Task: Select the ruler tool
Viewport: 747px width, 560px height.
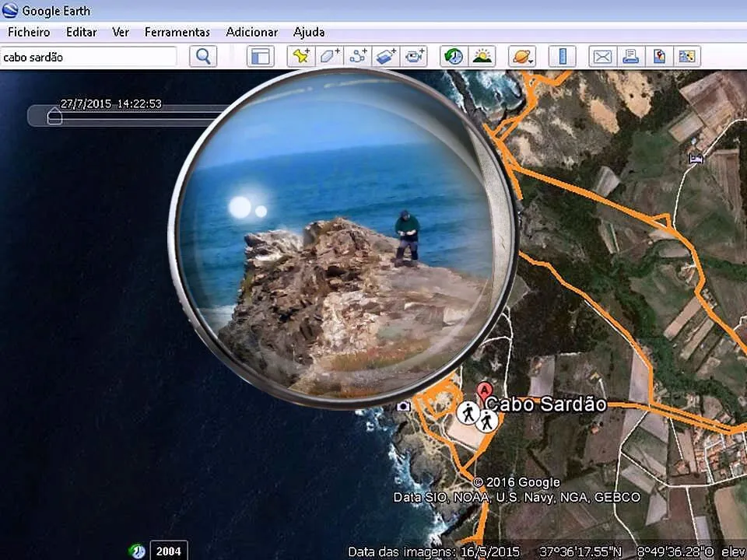Action: pyautogui.click(x=562, y=57)
